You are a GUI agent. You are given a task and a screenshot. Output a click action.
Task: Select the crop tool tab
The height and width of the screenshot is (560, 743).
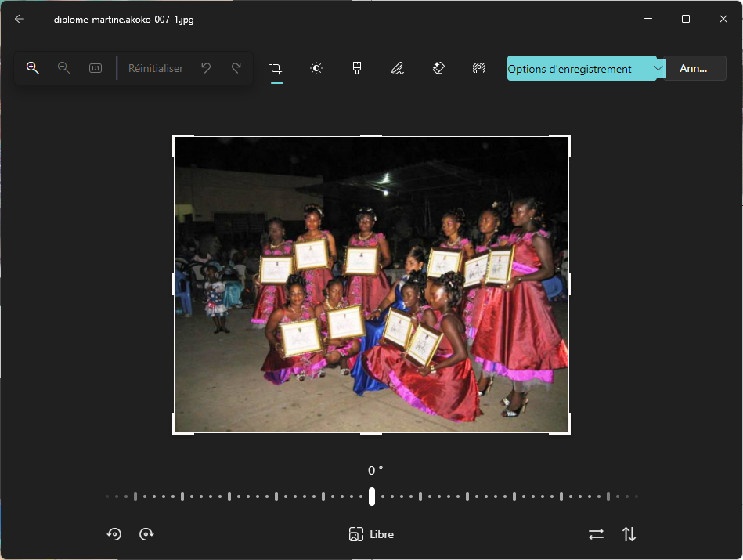tap(276, 68)
